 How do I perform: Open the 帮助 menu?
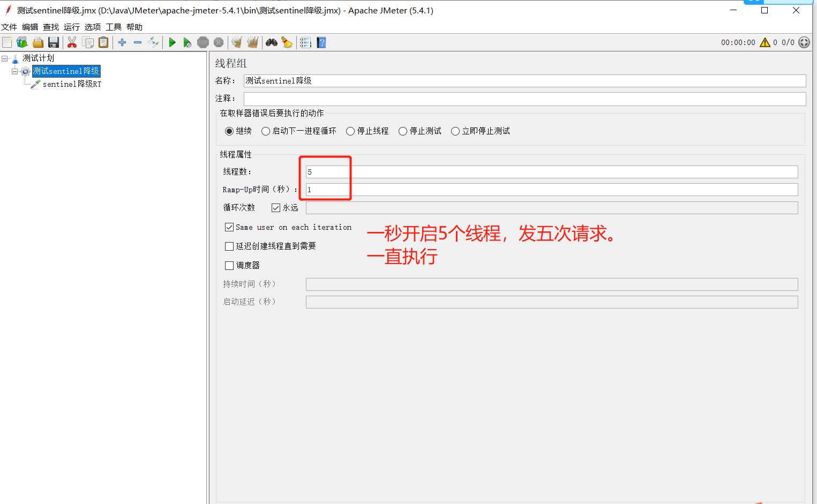[134, 27]
